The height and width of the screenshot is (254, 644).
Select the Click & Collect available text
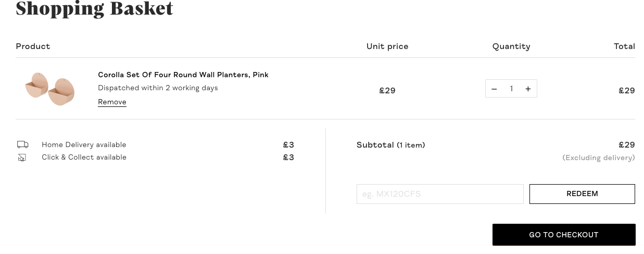click(84, 157)
